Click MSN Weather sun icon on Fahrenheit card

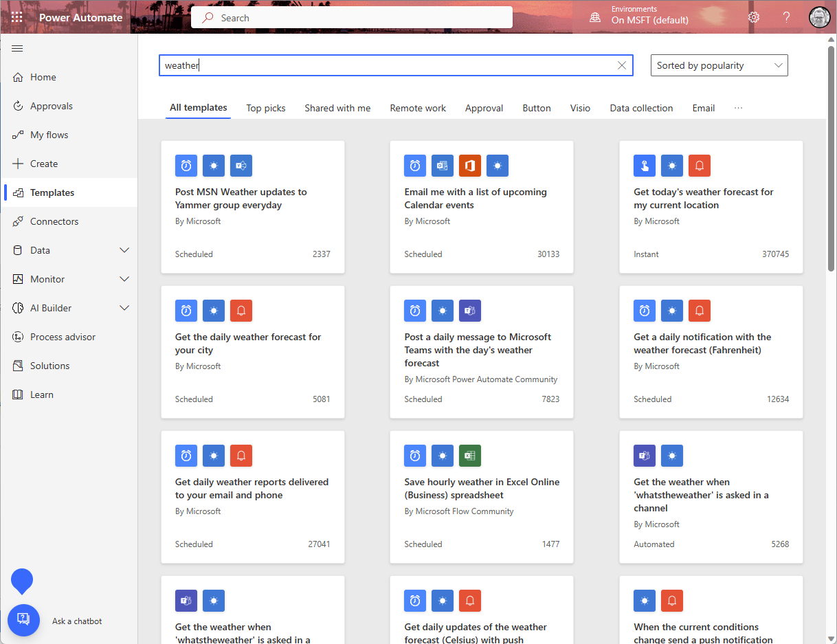[672, 311]
